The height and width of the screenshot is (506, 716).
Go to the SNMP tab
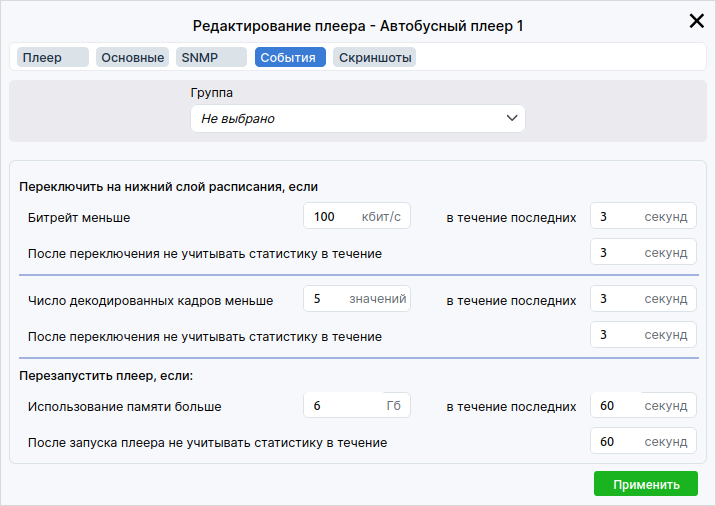(x=211, y=58)
